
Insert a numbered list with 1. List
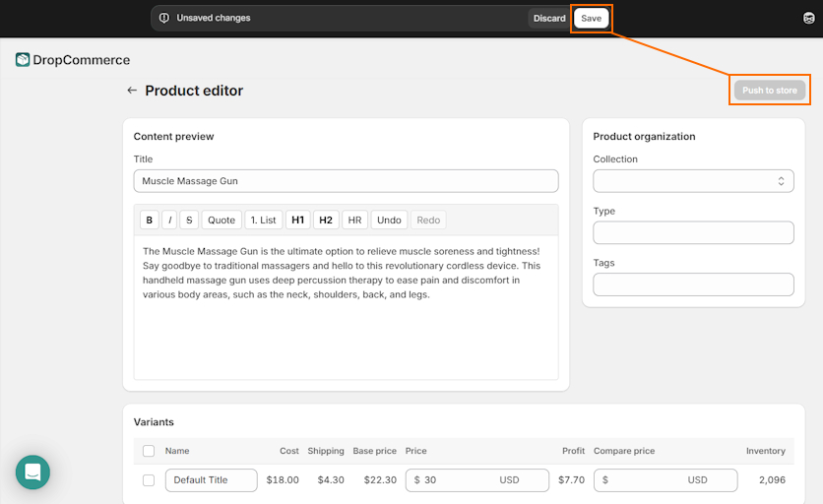[264, 220]
